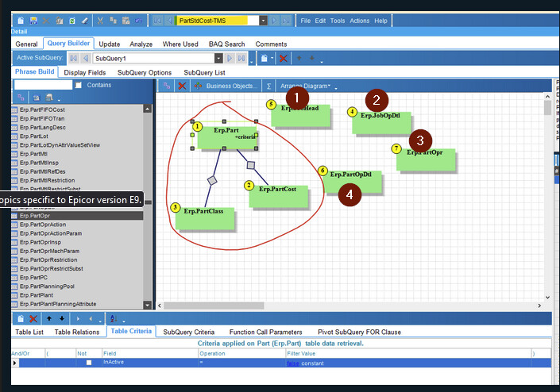The image size is (560, 392).
Task: Click the Refresh icon in the main toolbar
Action: (72, 21)
